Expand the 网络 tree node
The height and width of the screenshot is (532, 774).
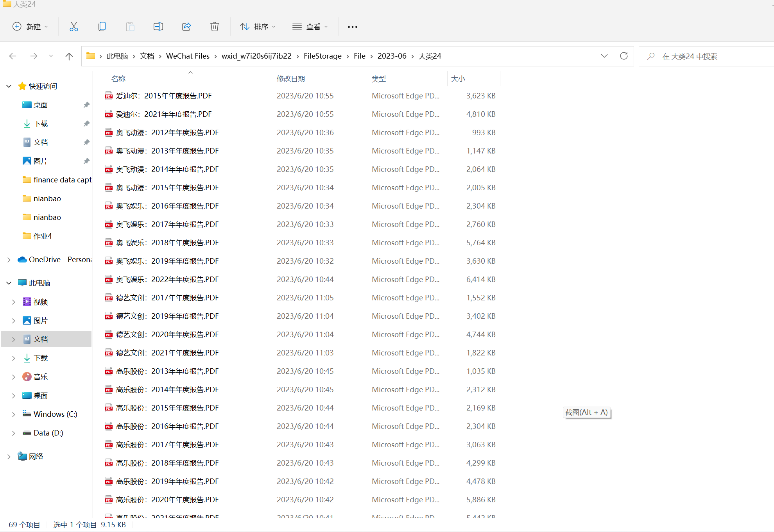click(x=9, y=457)
